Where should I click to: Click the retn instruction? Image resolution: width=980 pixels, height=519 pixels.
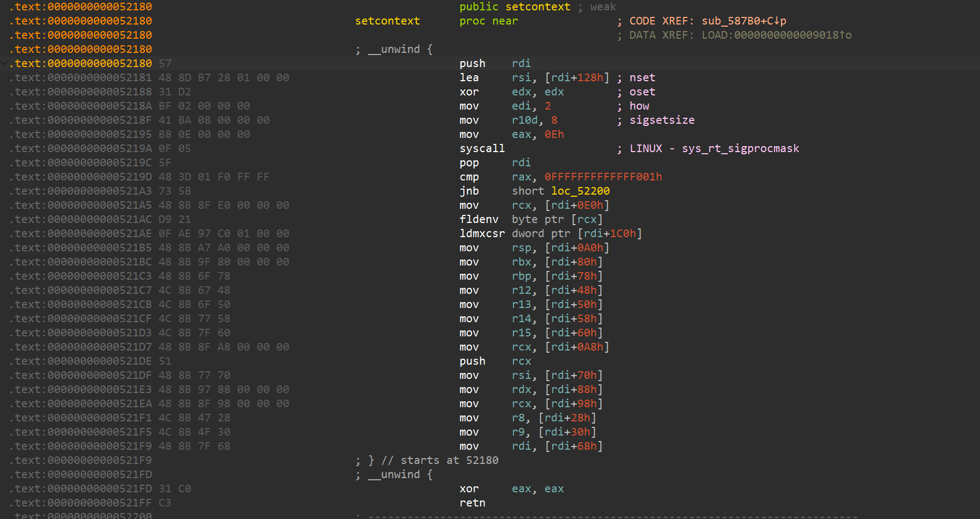(472, 503)
